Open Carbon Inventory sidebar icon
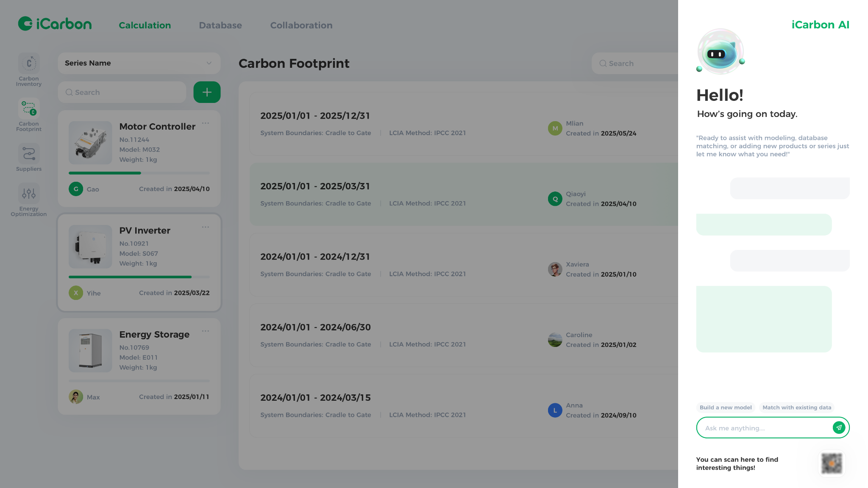 [29, 64]
